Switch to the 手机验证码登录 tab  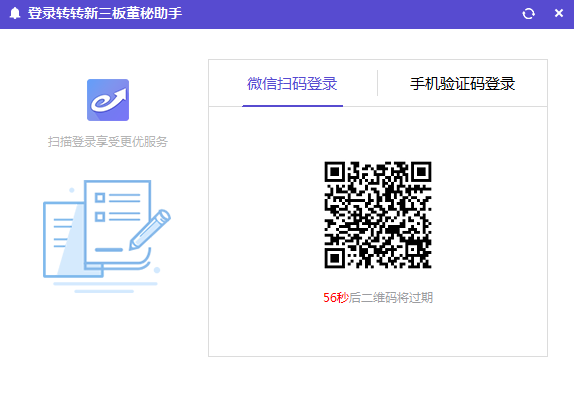[462, 83]
